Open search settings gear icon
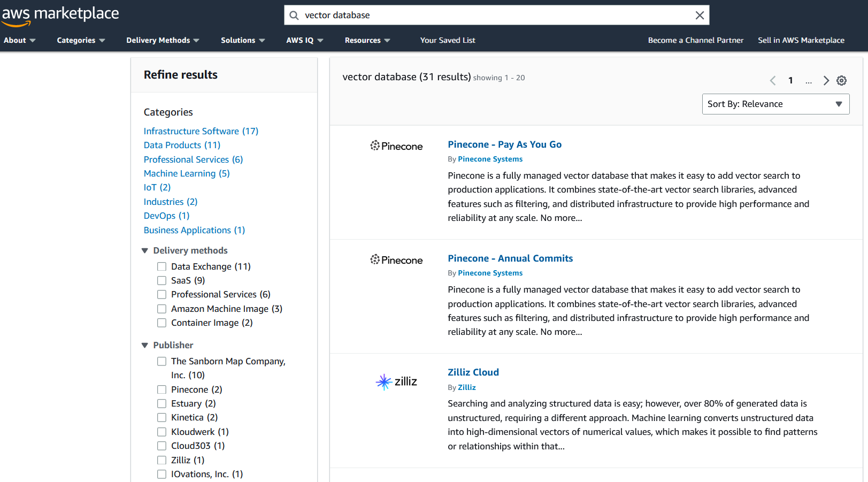 (841, 81)
